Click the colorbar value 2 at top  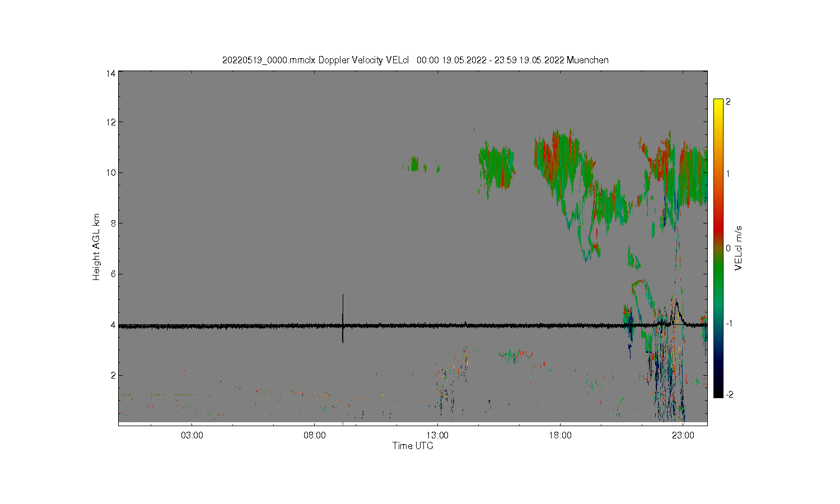click(x=728, y=102)
